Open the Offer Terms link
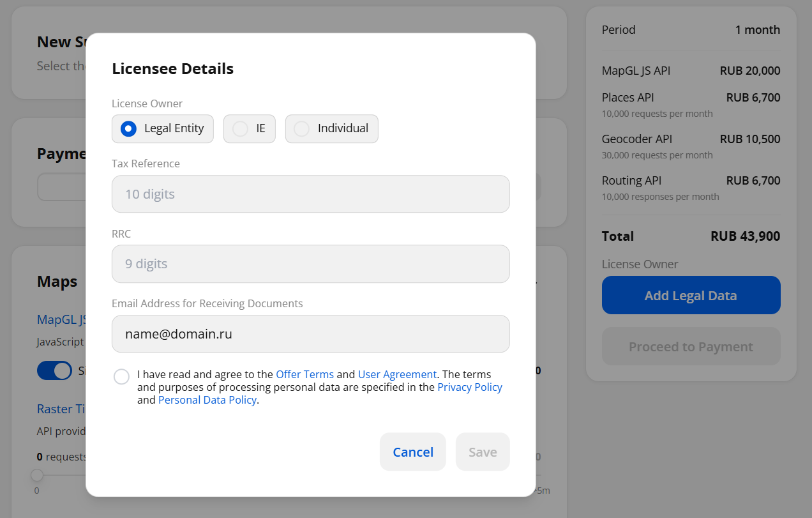Image resolution: width=812 pixels, height=518 pixels. coord(304,374)
